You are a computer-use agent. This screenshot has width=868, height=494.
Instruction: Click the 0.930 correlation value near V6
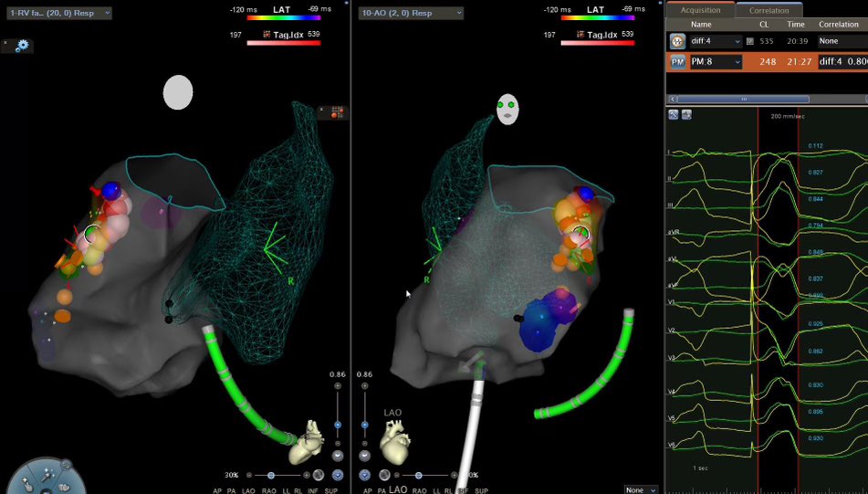(815, 438)
